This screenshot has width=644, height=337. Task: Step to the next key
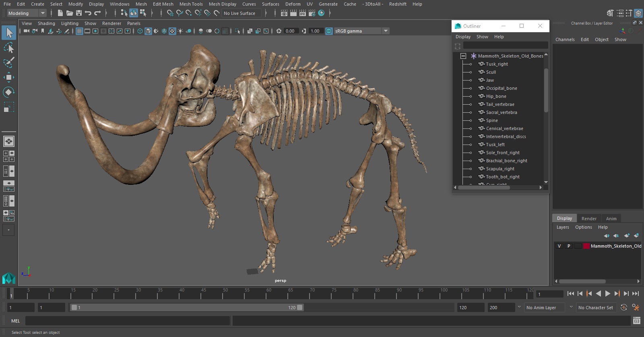tap(617, 294)
